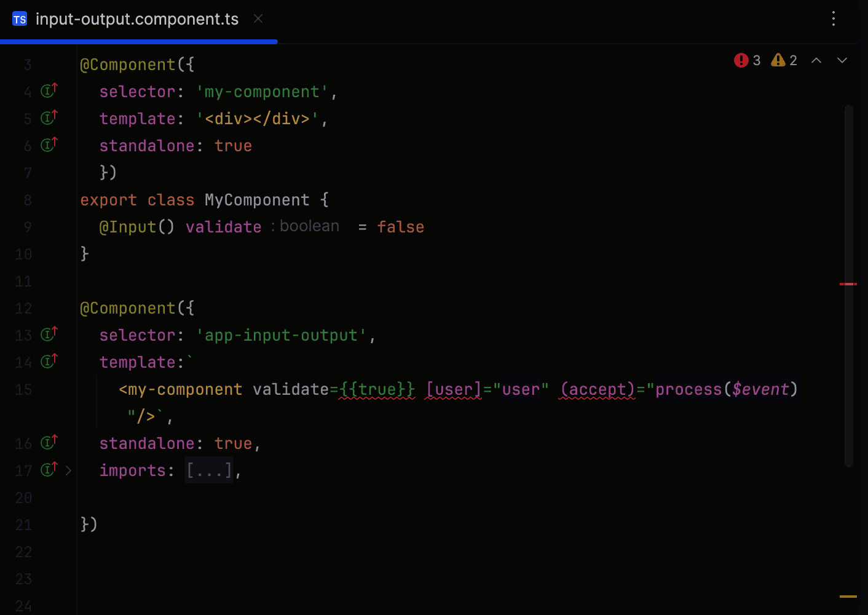Click the input gutter icon beside line 14
Screen dimensions: 868x615
coord(48,360)
